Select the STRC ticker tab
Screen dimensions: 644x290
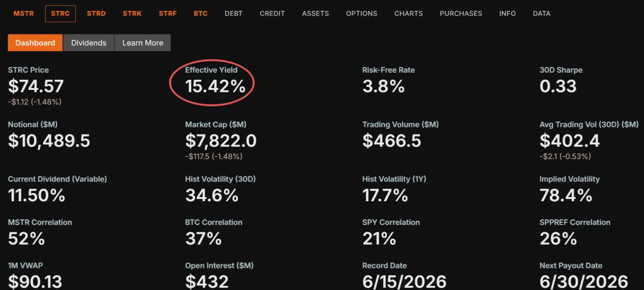[60, 14]
